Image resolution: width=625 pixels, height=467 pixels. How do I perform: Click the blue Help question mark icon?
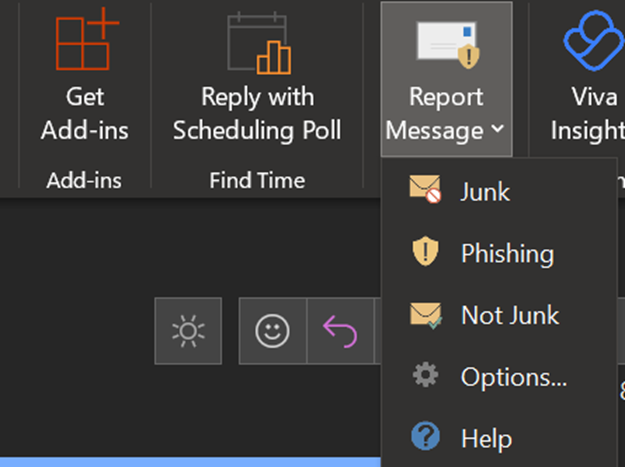point(425,436)
